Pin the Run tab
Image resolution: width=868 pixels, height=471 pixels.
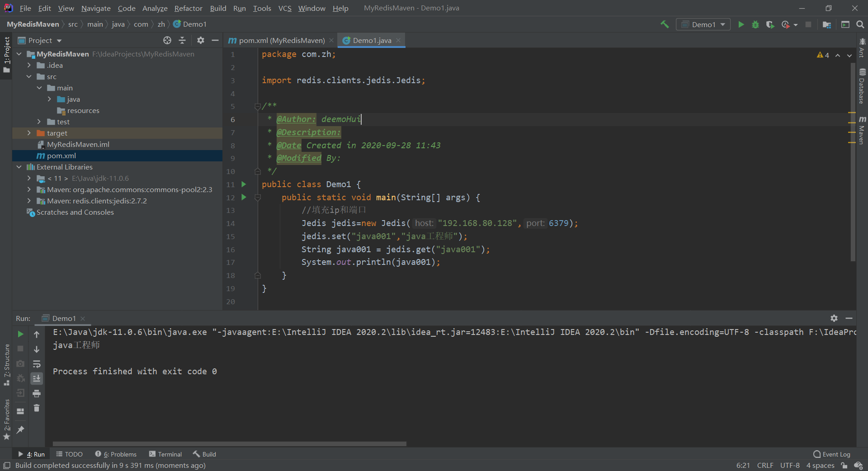(x=20, y=429)
